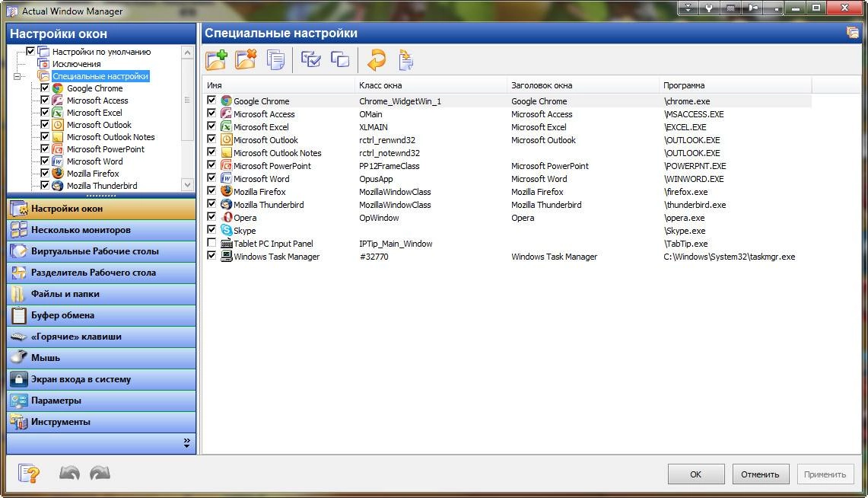
Task: Click the speaker-like title bar button
Action: click(752, 8)
